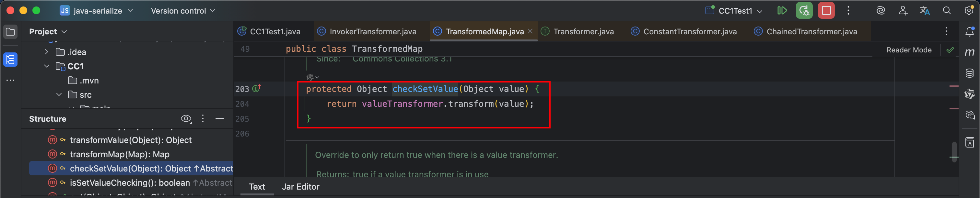
Task: Click the Rerun CC1Test1 debug icon
Action: [804, 11]
